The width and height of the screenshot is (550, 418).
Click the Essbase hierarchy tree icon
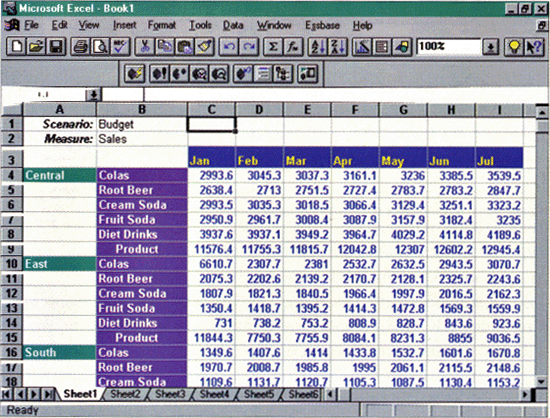(x=283, y=74)
